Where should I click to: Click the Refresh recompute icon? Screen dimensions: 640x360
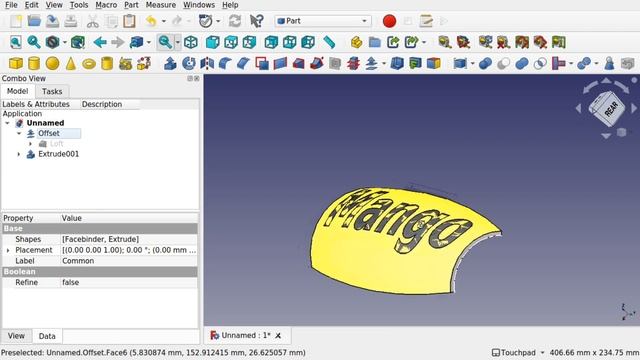point(235,21)
